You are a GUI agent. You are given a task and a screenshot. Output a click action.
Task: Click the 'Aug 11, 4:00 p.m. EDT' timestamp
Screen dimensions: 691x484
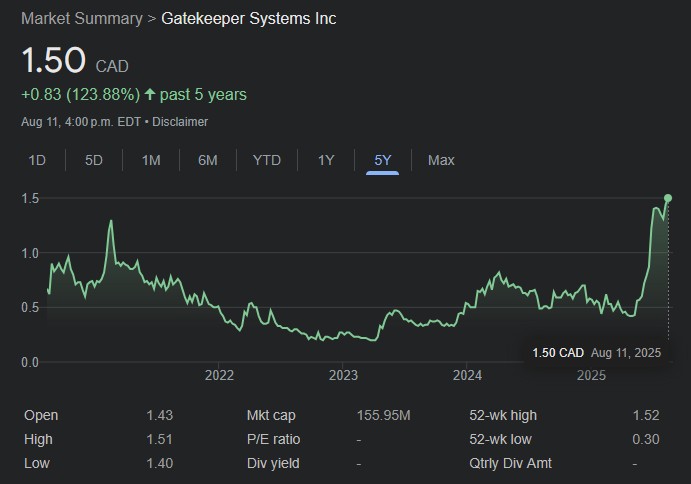tap(81, 122)
